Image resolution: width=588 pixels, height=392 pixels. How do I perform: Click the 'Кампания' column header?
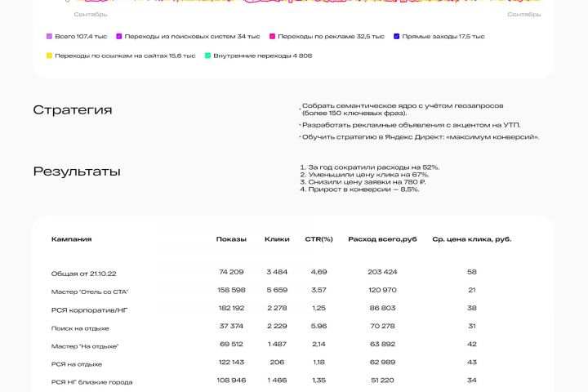pyautogui.click(x=72, y=239)
